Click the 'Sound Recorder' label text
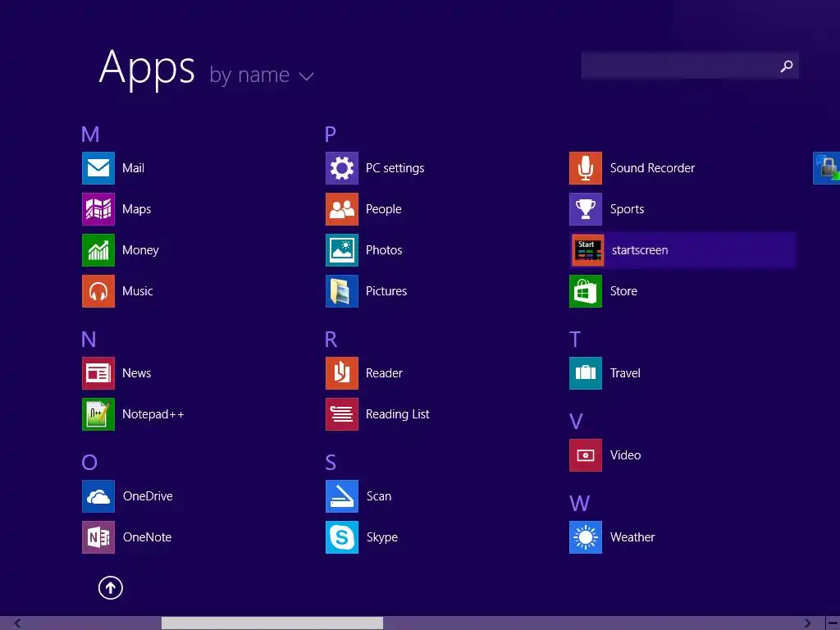 652,168
